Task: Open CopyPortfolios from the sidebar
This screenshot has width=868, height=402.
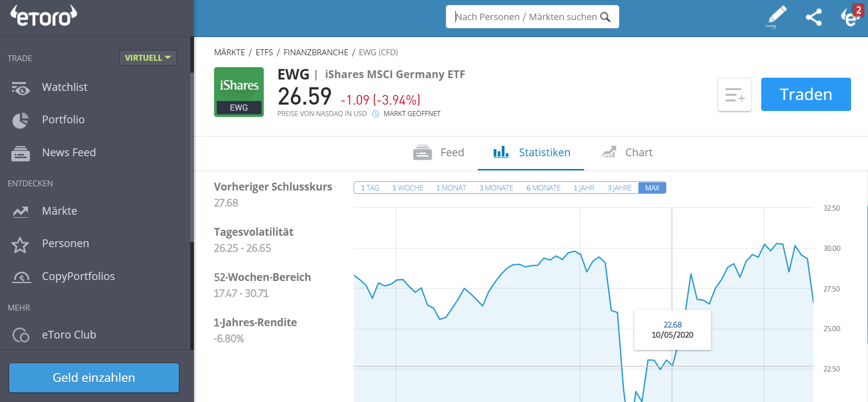Action: coord(78,276)
